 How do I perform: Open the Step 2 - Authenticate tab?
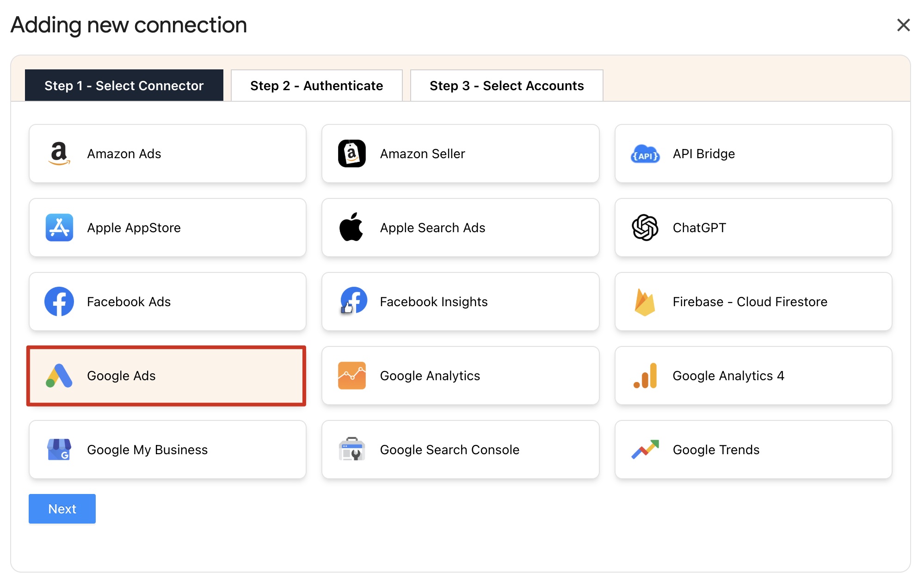[317, 86]
